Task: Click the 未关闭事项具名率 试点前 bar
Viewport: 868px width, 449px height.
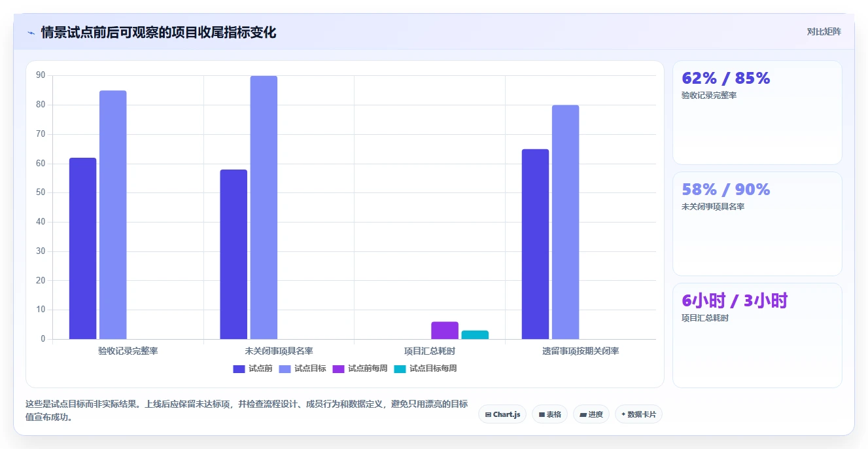Action: [234, 255]
